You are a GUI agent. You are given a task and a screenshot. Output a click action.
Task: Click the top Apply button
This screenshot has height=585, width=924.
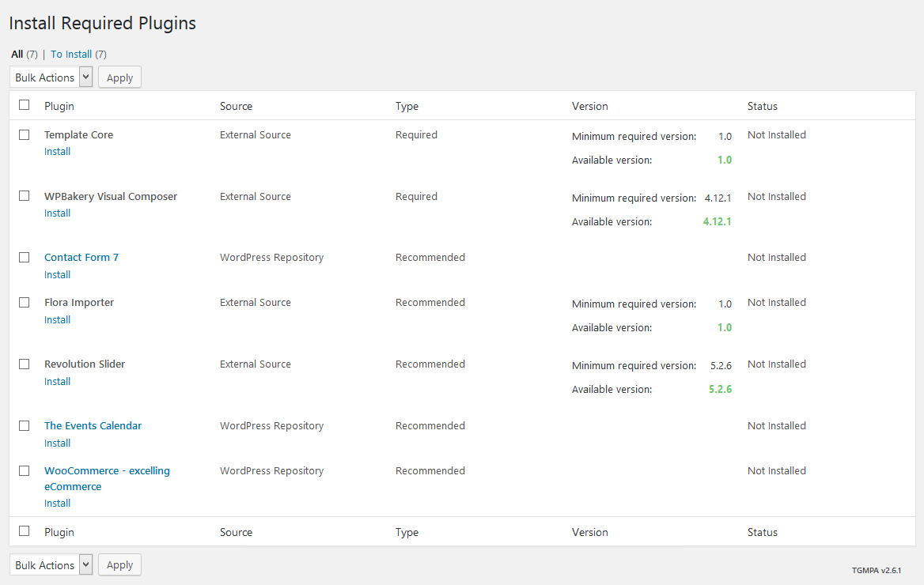[x=119, y=77]
